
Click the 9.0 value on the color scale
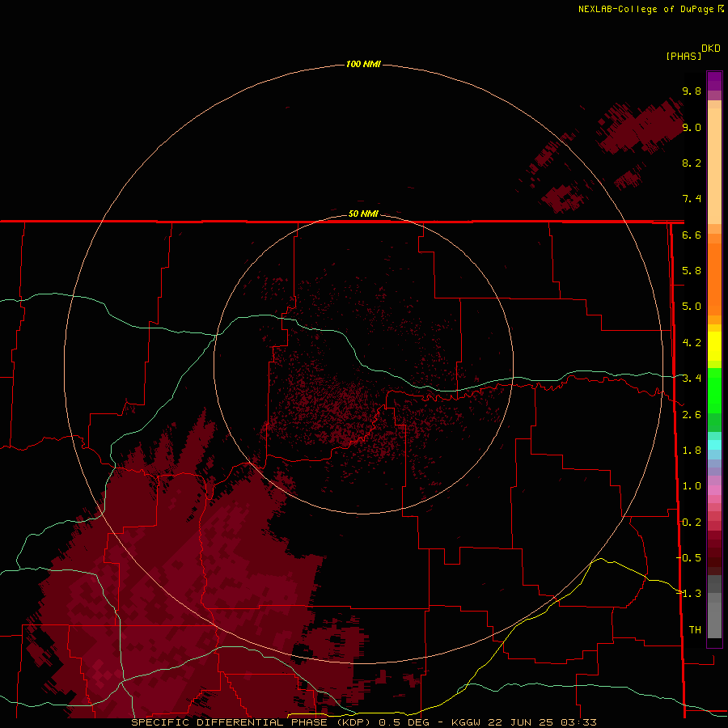click(692, 127)
